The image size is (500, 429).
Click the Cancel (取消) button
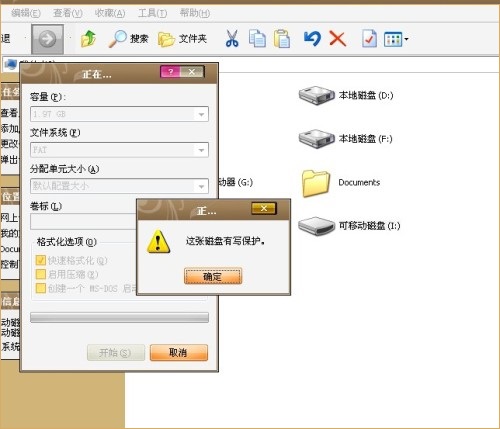tap(179, 353)
